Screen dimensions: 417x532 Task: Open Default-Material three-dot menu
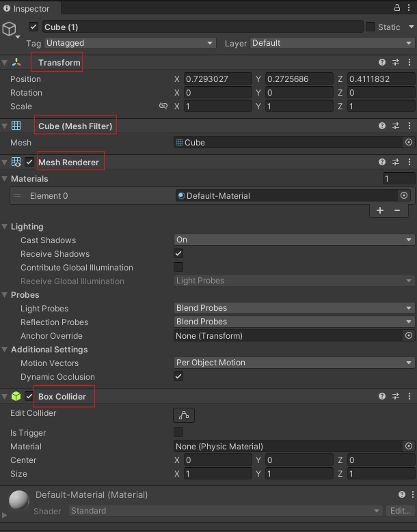(413, 494)
